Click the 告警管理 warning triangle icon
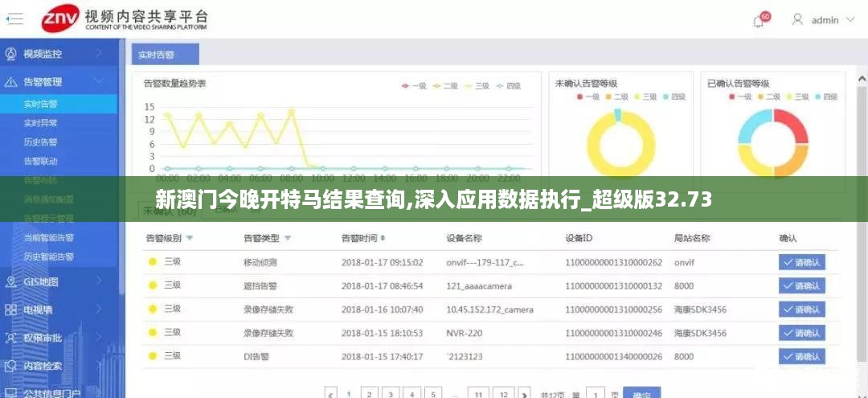This screenshot has height=398, width=868. (x=11, y=81)
